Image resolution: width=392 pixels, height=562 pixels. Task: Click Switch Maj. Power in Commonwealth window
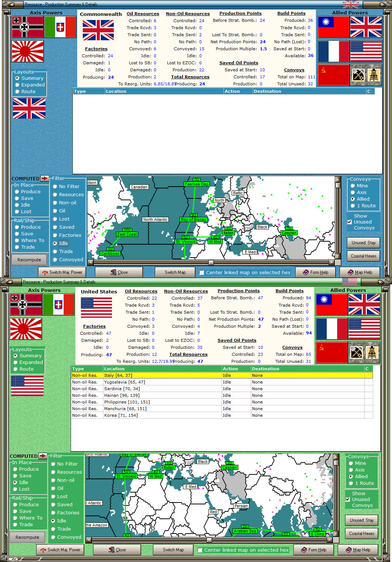tap(62, 272)
